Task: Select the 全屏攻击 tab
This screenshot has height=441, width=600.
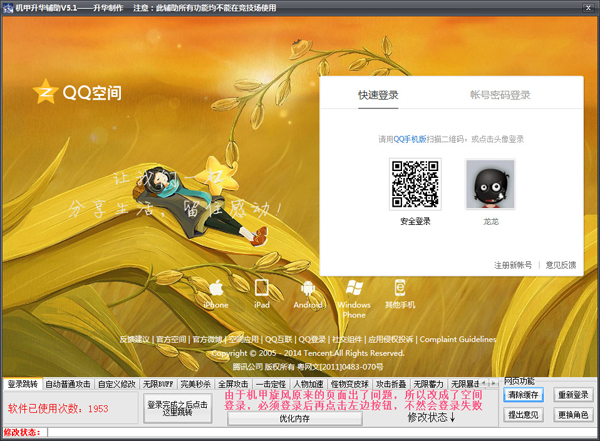Action: click(x=233, y=384)
